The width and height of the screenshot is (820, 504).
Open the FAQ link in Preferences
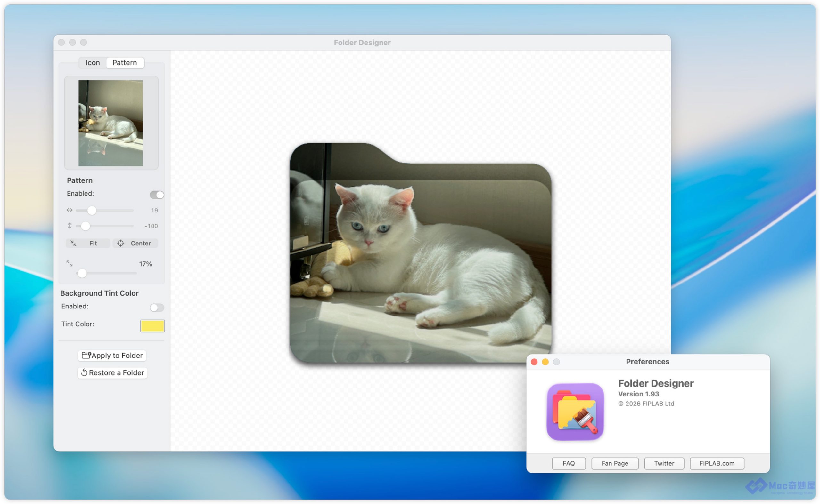point(569,463)
